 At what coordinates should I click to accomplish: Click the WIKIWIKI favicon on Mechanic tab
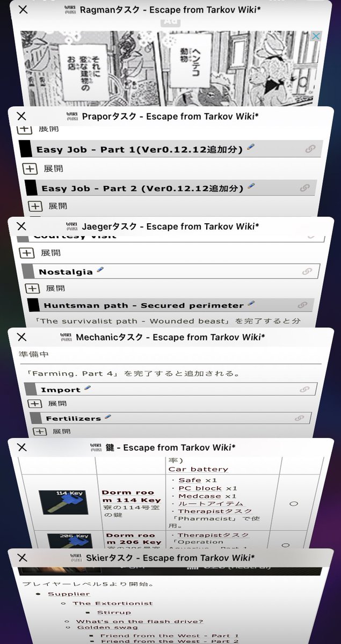pos(67,337)
